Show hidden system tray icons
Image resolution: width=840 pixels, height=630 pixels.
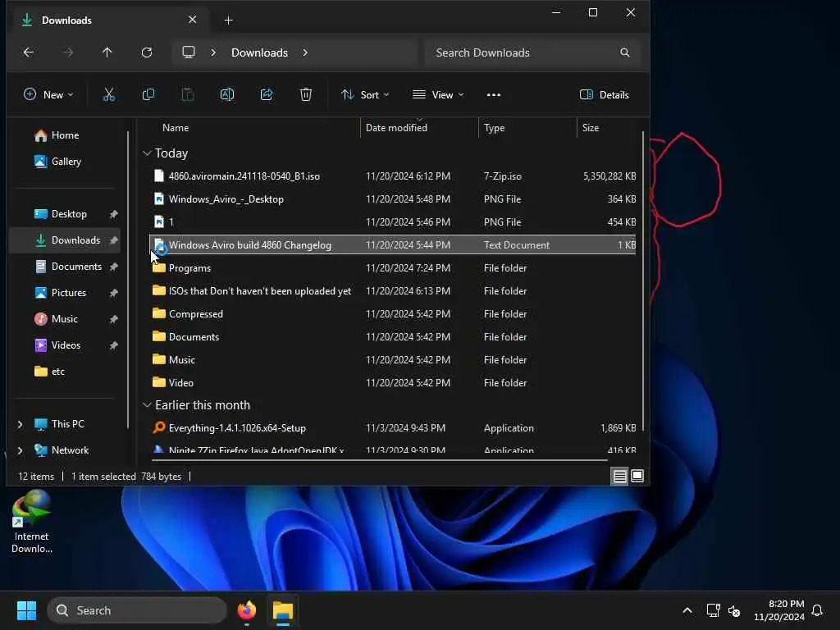687,610
